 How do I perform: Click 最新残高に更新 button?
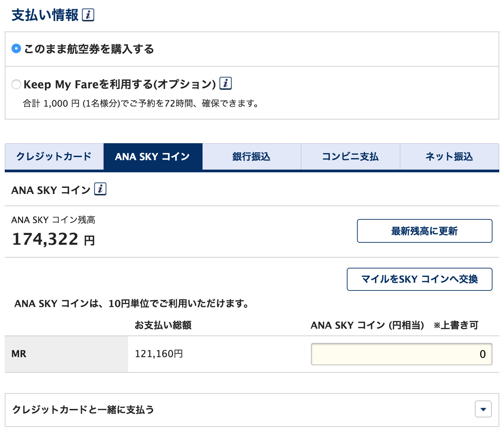(x=424, y=231)
